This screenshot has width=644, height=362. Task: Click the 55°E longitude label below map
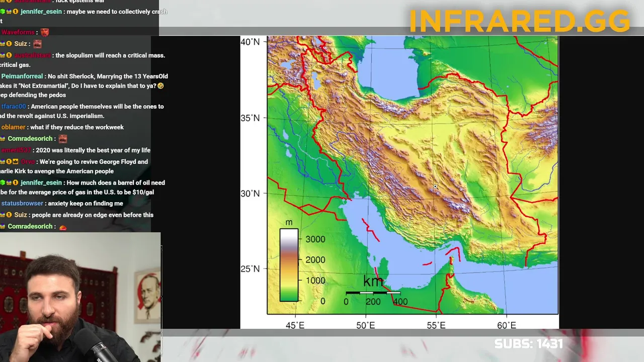tap(436, 325)
